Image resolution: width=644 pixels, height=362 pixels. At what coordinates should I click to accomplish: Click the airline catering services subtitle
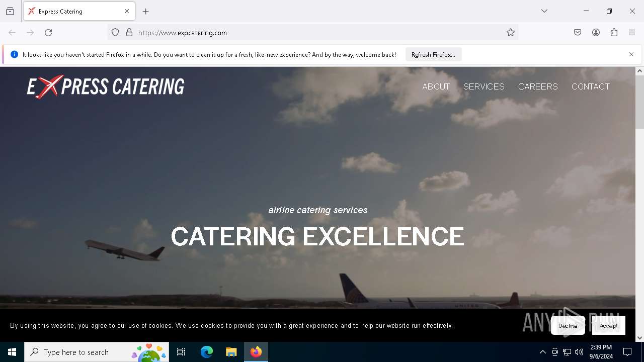pyautogui.click(x=318, y=210)
